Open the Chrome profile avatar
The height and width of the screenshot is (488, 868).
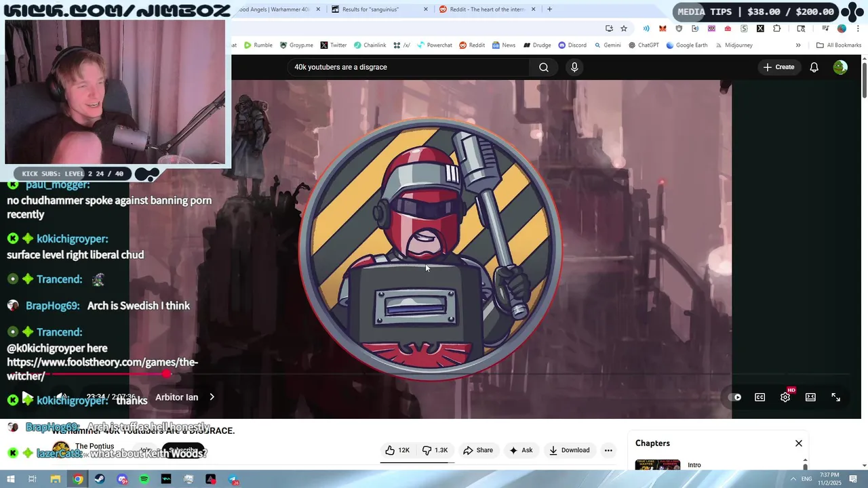[842, 28]
